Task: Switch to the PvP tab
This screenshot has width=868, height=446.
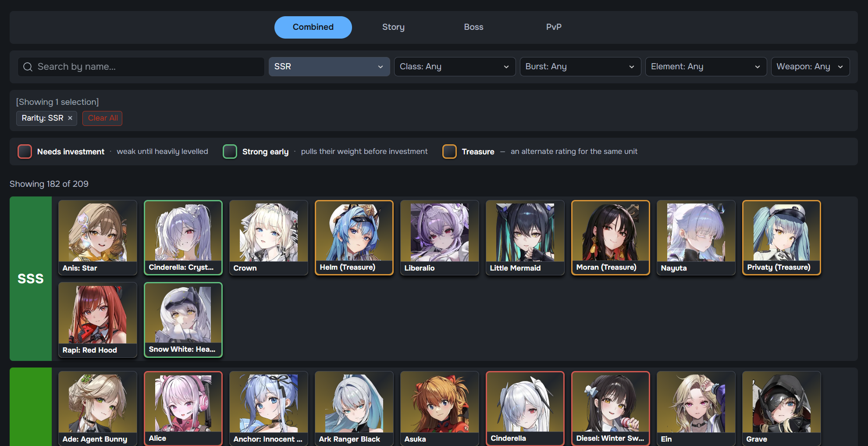Action: pyautogui.click(x=554, y=27)
